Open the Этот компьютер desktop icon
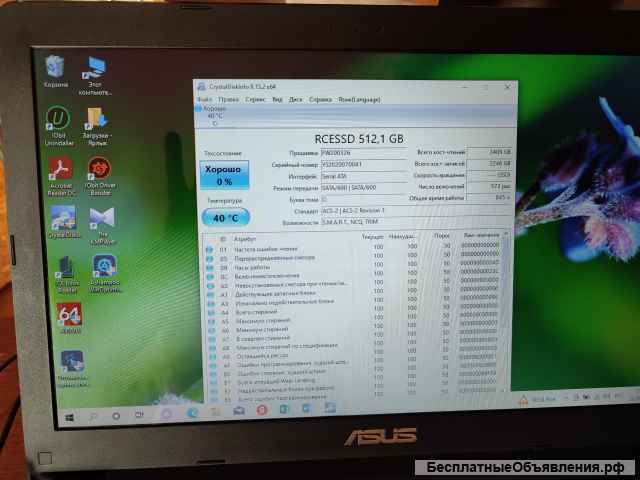Viewport: 640px width, 480px height. tap(96, 76)
